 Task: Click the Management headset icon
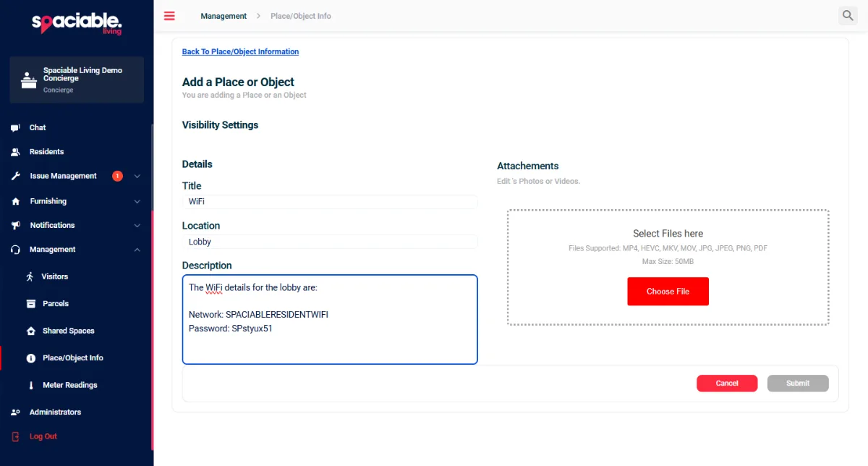point(15,250)
